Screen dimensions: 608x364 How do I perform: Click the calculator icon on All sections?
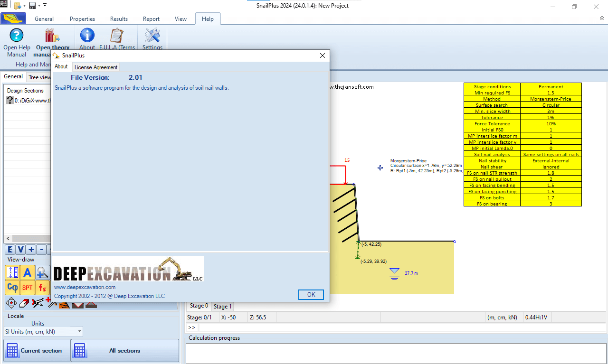point(80,351)
